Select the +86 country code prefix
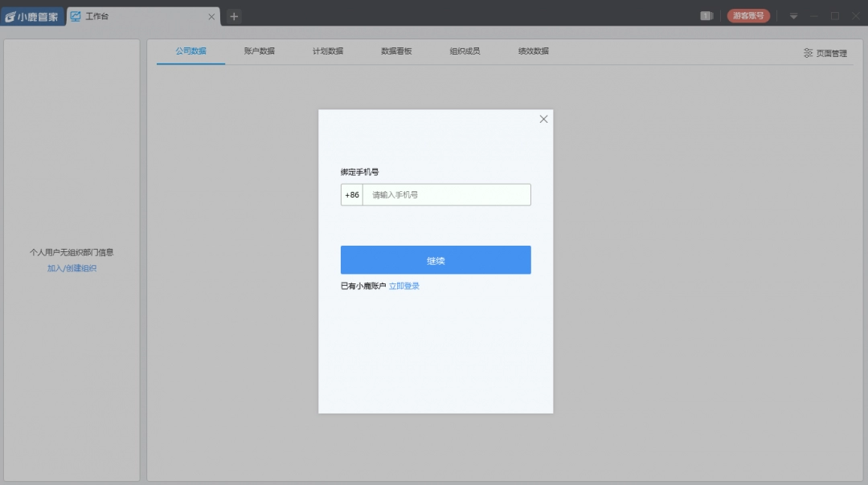 pyautogui.click(x=352, y=195)
